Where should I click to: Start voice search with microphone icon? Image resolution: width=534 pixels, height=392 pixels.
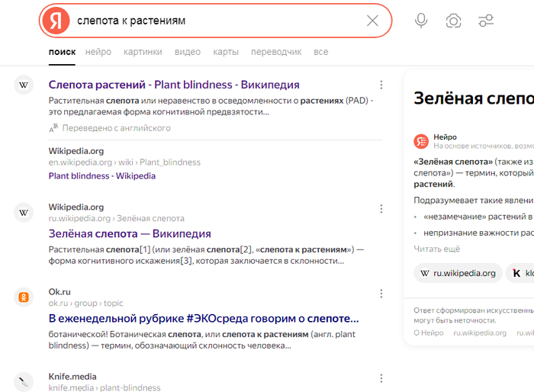(421, 21)
